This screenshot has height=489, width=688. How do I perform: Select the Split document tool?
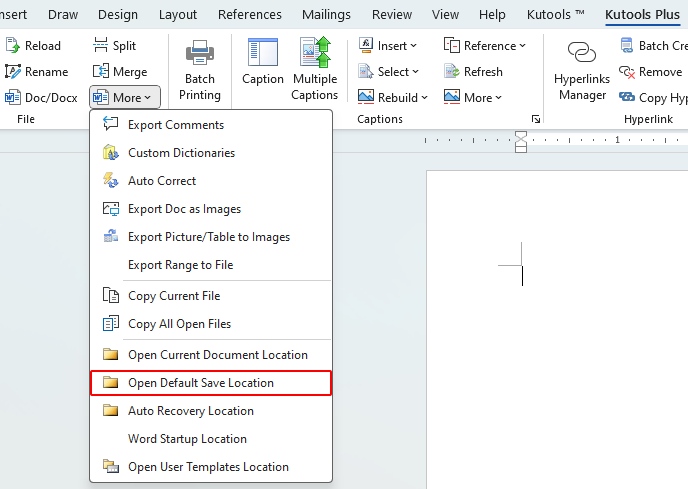114,46
